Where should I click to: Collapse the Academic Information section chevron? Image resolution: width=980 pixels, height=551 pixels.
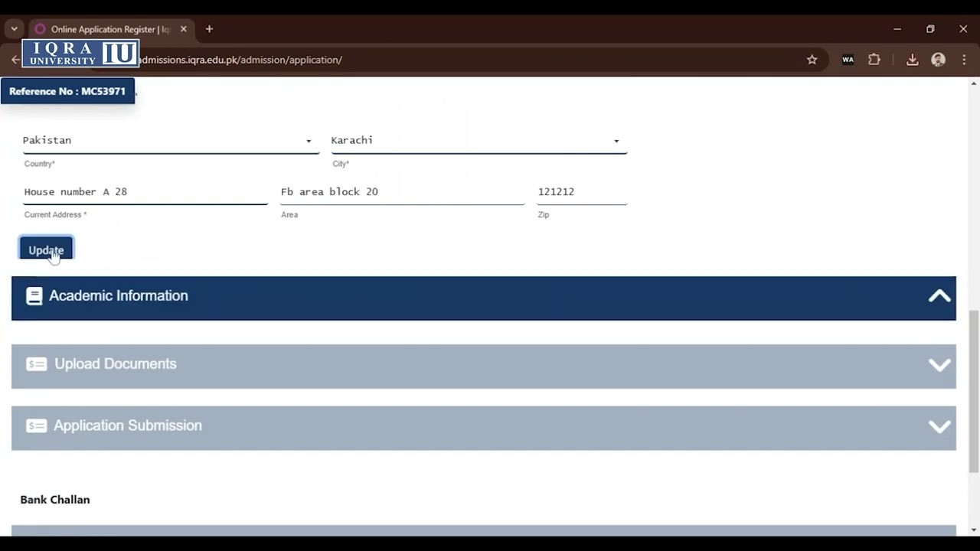[x=939, y=296]
